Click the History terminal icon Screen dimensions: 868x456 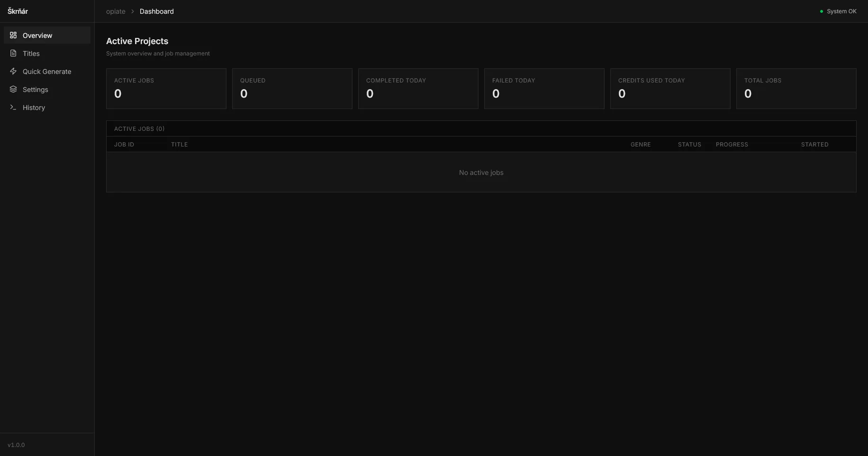pyautogui.click(x=13, y=107)
